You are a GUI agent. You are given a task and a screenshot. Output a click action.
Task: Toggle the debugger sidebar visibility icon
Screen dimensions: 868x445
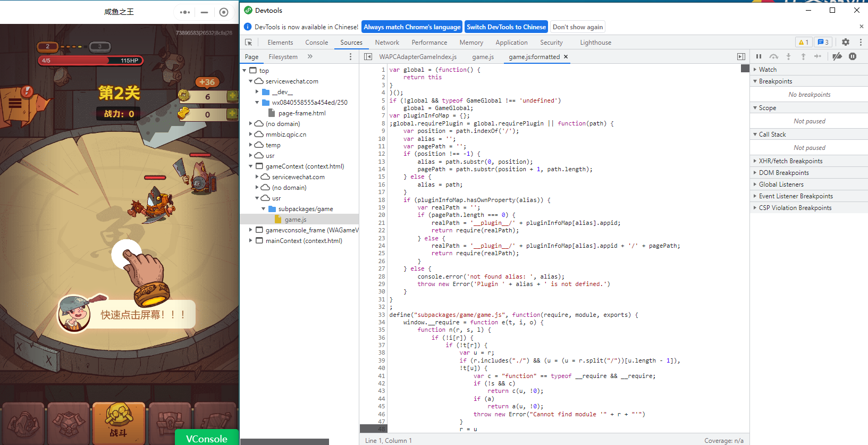point(741,56)
